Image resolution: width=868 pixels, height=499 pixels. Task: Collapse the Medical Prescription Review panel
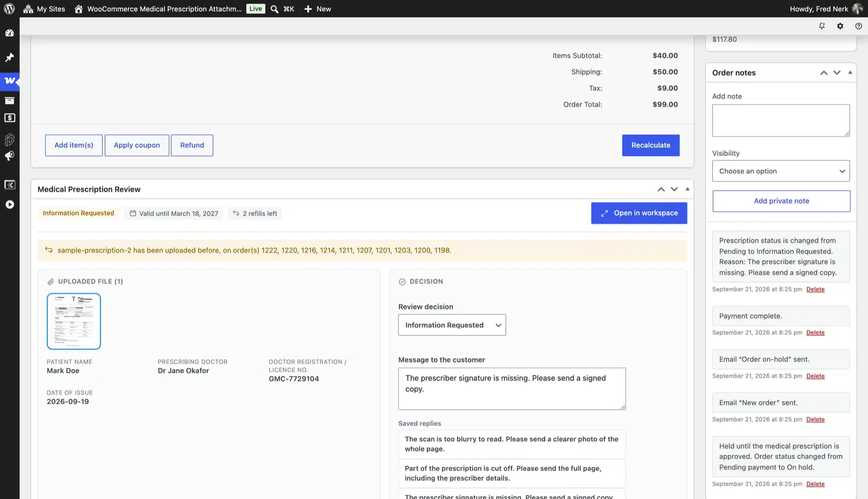(687, 189)
